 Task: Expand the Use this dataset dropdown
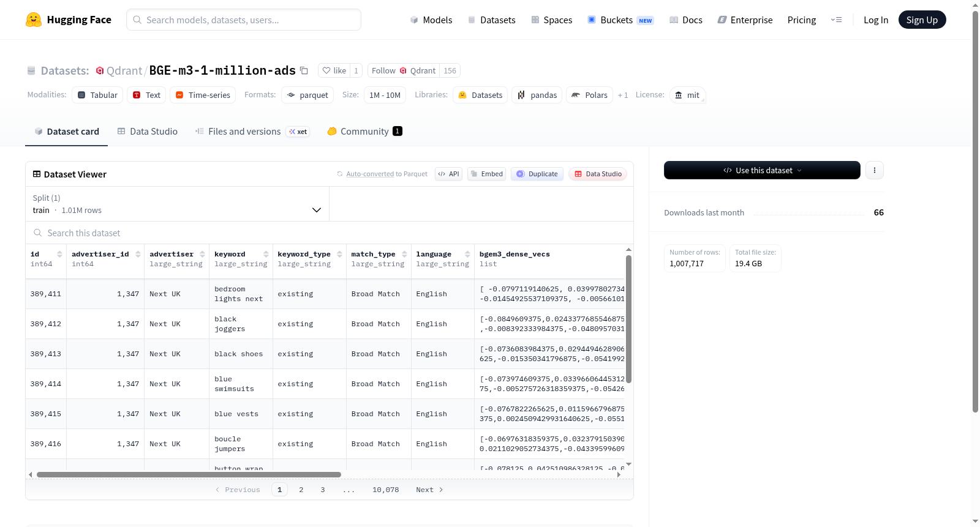(762, 170)
